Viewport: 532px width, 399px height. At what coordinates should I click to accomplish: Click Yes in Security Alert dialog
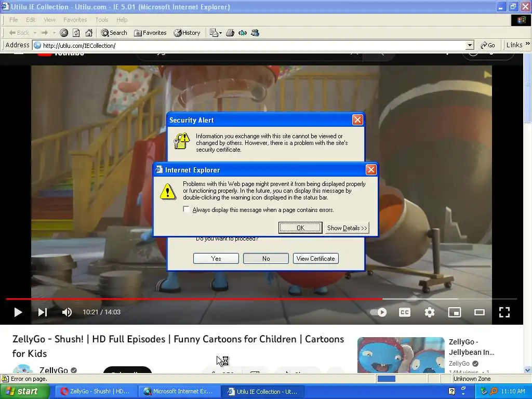216,259
